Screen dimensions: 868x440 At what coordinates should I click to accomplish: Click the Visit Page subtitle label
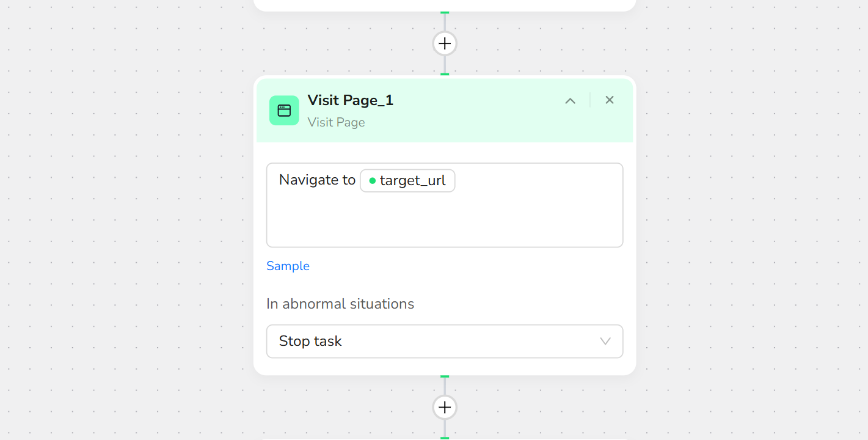[336, 122]
